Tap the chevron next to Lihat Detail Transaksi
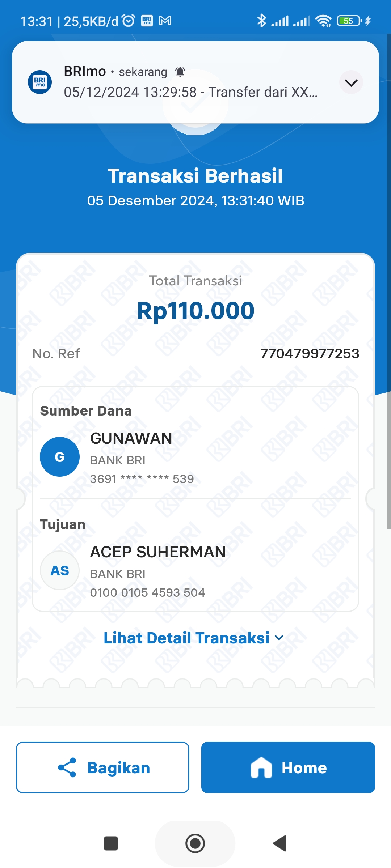The width and height of the screenshot is (391, 868). [279, 638]
